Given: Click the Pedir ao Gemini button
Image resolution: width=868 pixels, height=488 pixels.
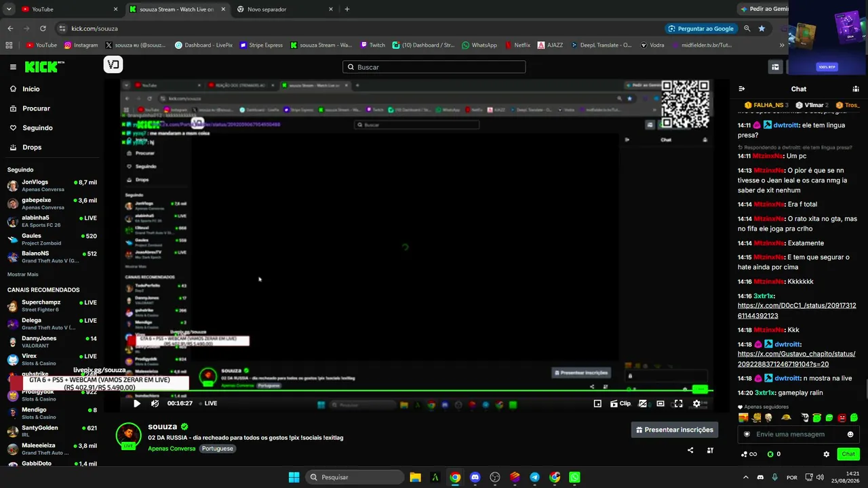Looking at the screenshot, I should pyautogui.click(x=764, y=9).
